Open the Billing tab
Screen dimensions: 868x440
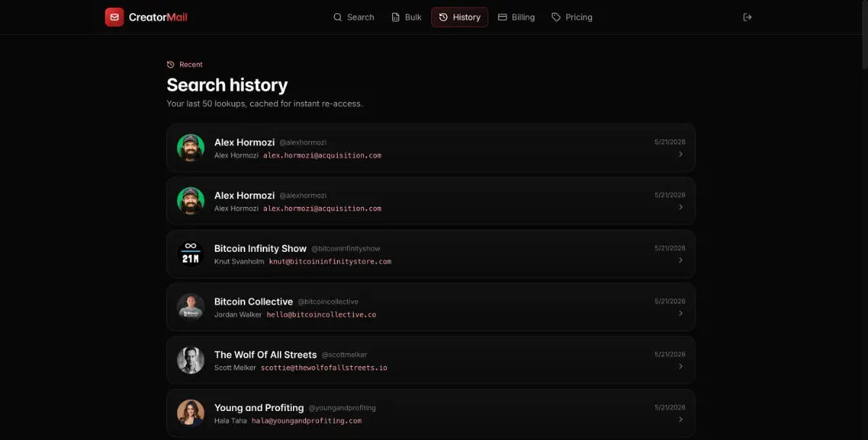(x=516, y=17)
